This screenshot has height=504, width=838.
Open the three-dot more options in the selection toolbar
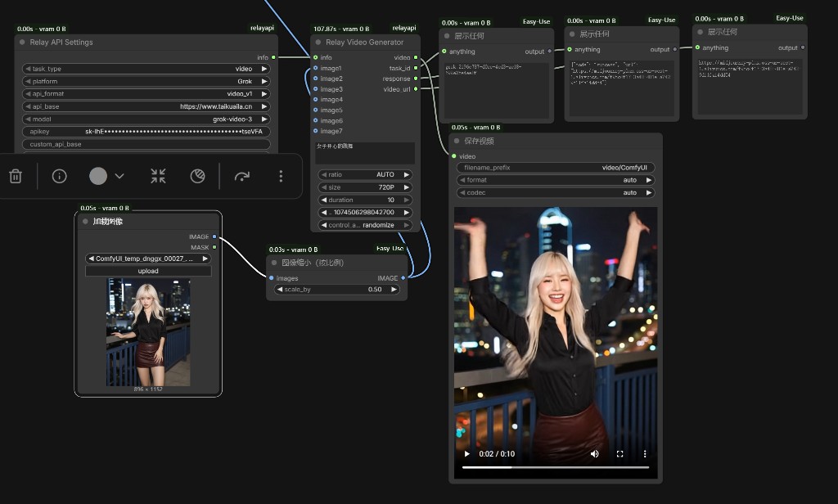coord(281,176)
